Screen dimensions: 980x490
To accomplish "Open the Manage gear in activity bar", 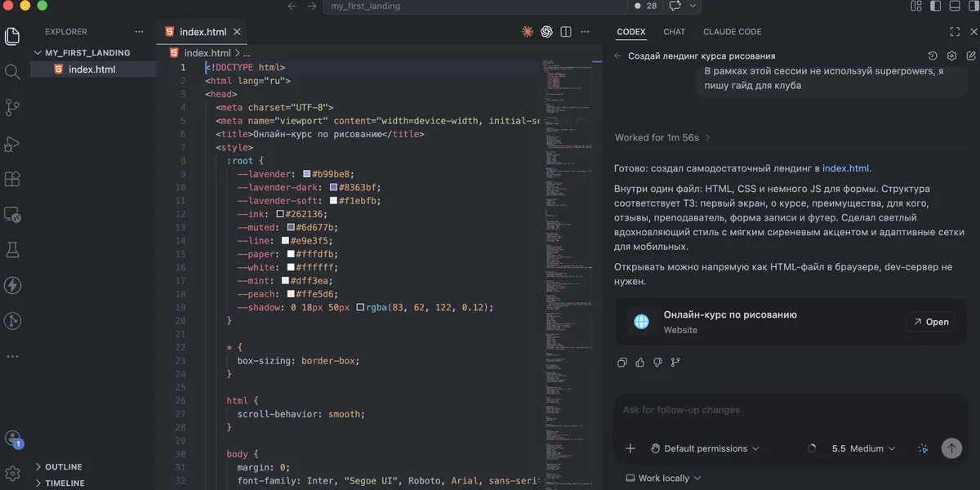I will click(x=12, y=473).
